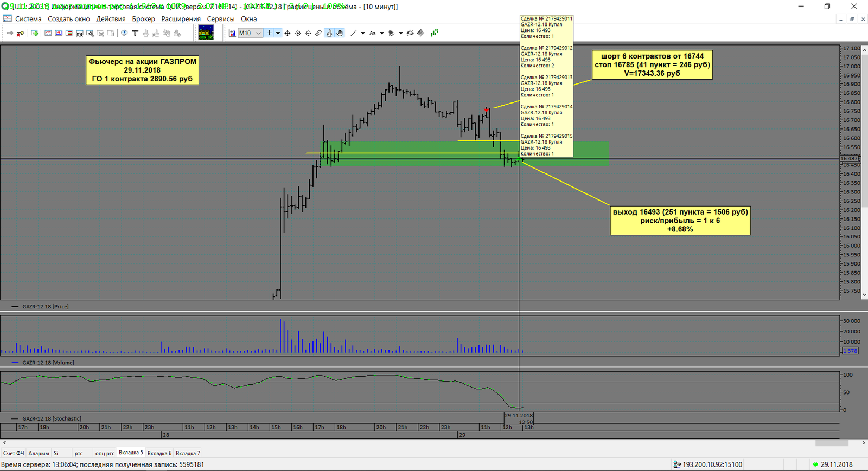The image size is (868, 471).
Task: Open the Система menu
Action: (28, 19)
